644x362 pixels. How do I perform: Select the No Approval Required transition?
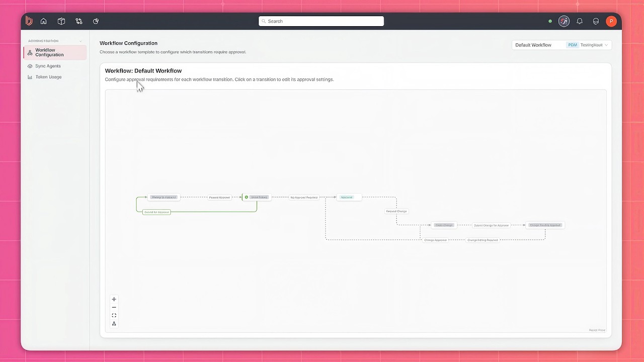pyautogui.click(x=304, y=198)
